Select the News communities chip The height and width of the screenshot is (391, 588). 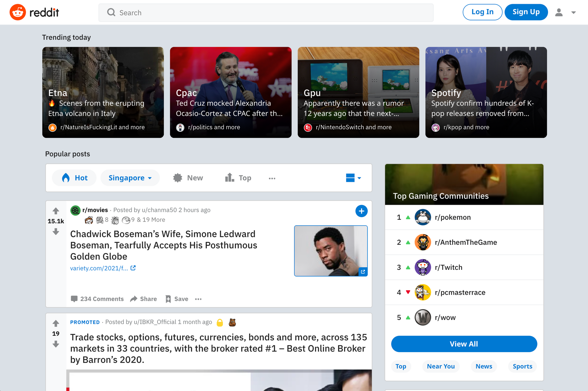click(x=484, y=366)
